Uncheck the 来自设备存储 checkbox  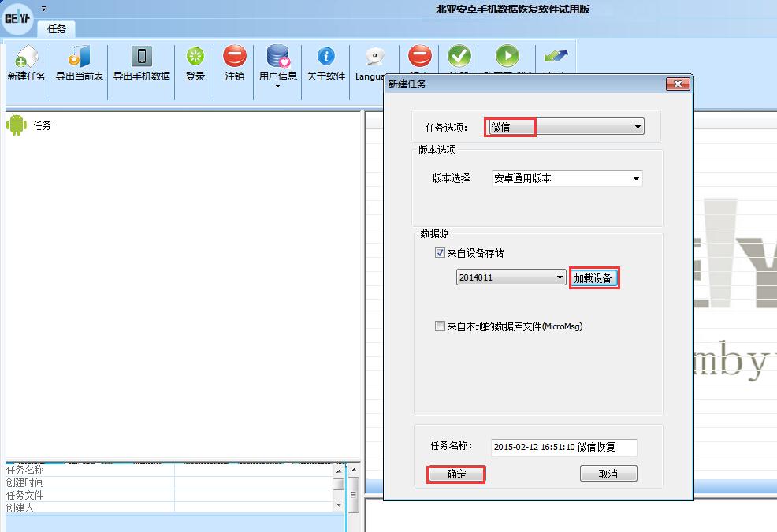point(440,253)
